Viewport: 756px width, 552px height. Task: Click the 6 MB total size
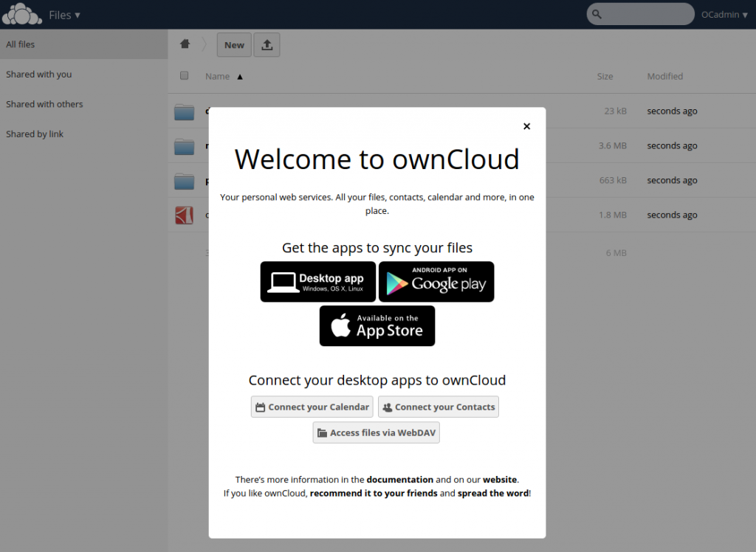[616, 252]
